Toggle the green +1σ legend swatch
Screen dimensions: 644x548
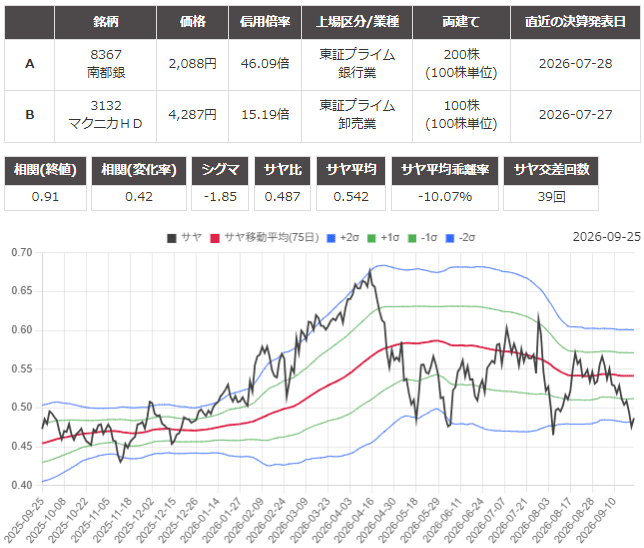(371, 238)
